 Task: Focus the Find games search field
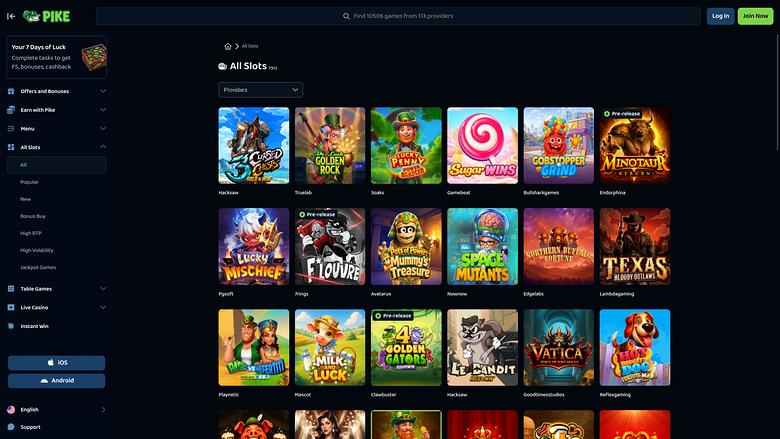(398, 16)
